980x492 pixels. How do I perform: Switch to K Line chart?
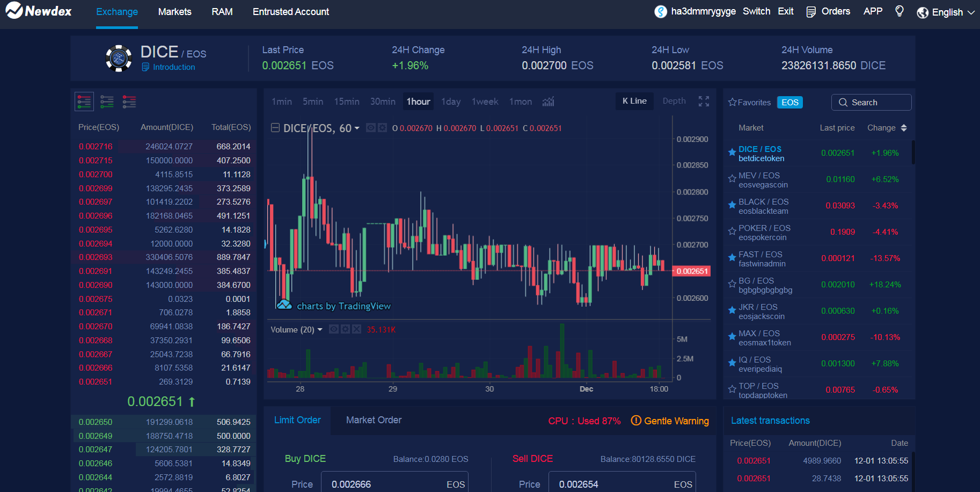pos(634,101)
